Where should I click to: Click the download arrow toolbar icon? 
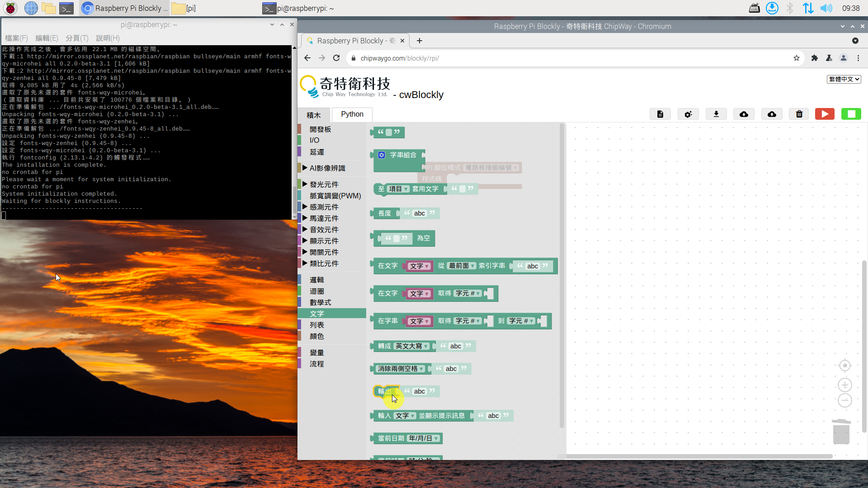click(716, 114)
